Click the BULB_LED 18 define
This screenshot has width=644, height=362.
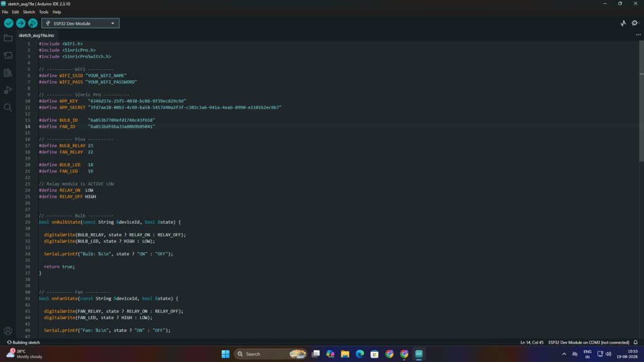(x=65, y=165)
